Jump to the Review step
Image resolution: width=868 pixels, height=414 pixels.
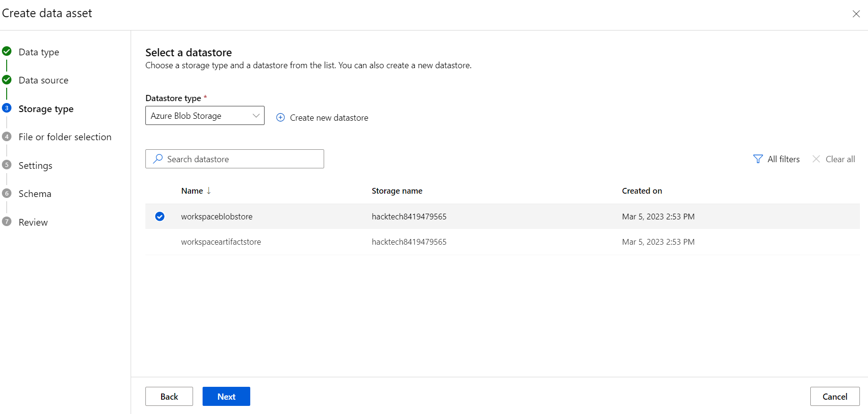(x=33, y=222)
